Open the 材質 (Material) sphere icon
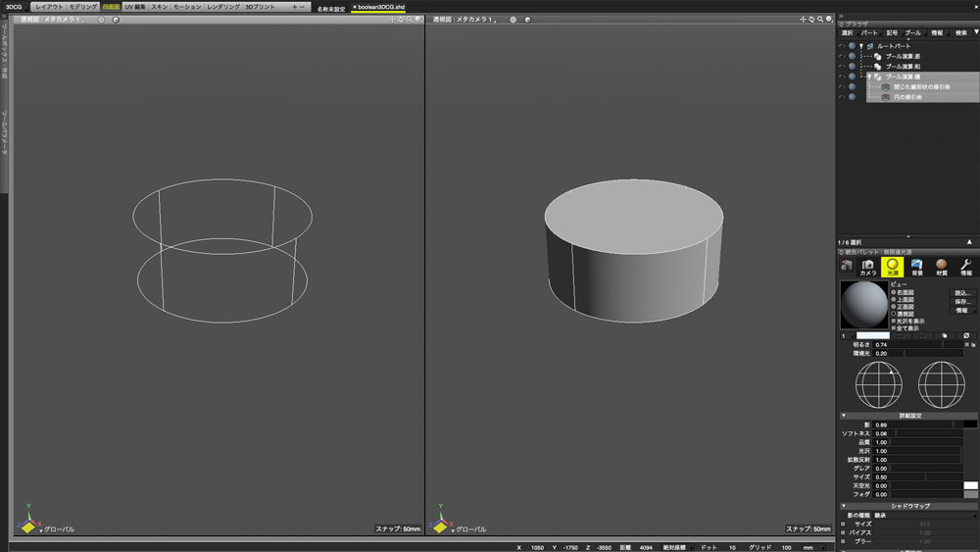This screenshot has width=980, height=552. pos(942,266)
